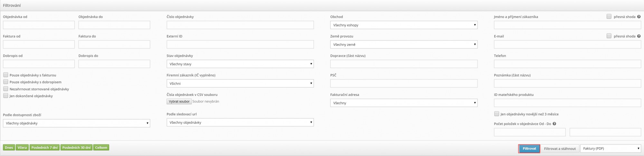
Task: Enable 'Nezahrnovat stornované objednávky' checkbox
Action: tap(5, 89)
